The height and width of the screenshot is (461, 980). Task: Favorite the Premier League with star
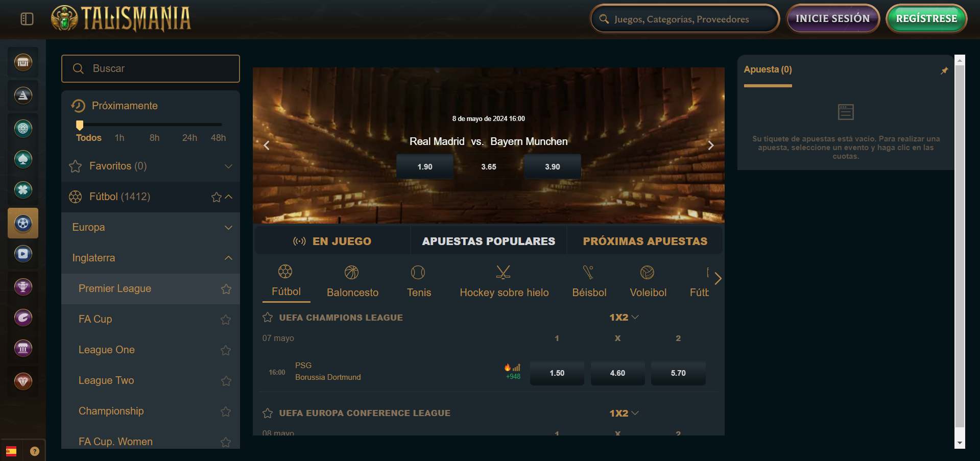[226, 289]
